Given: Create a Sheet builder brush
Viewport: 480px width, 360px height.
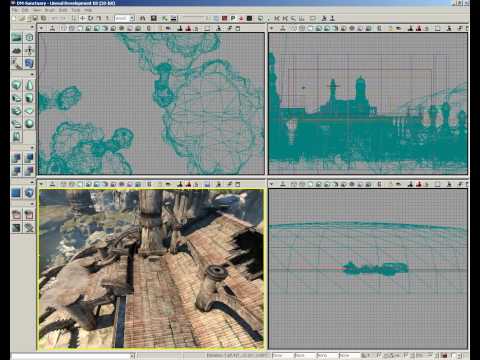Looking at the screenshot, I should pyautogui.click(x=29, y=111).
